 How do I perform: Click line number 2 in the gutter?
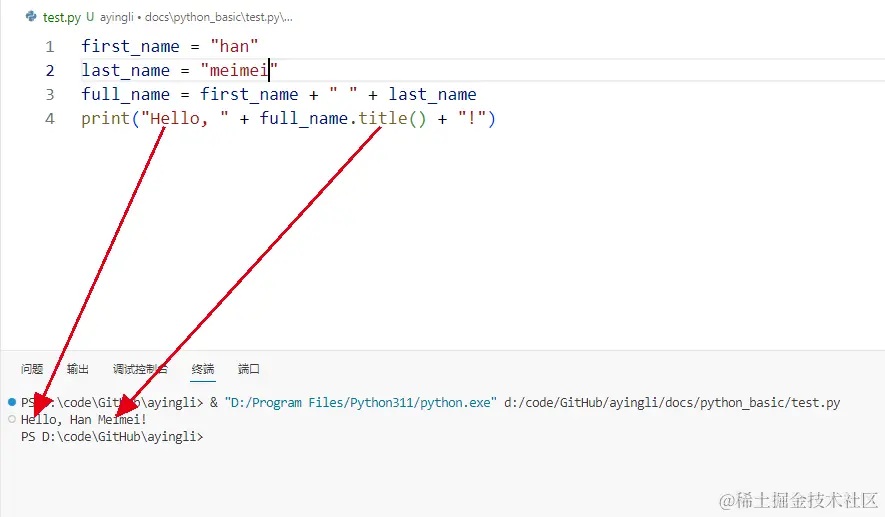[x=50, y=71]
